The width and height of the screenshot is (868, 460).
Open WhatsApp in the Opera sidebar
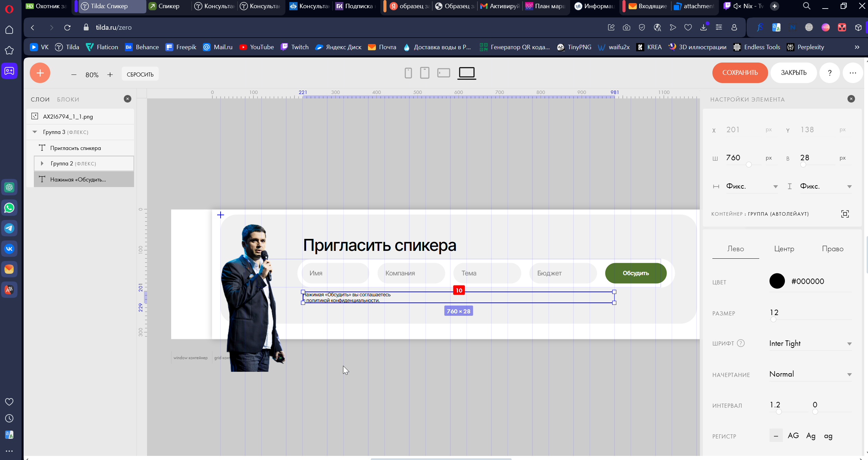[x=9, y=208]
